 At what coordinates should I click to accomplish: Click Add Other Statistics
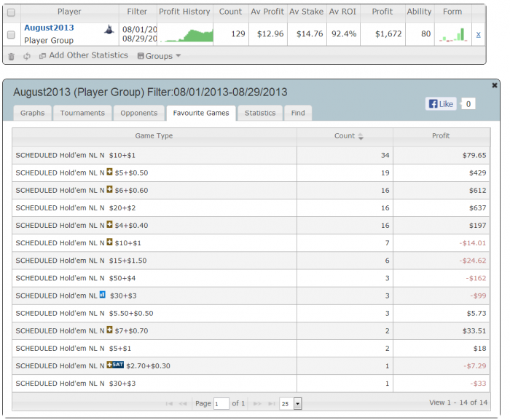[84, 55]
